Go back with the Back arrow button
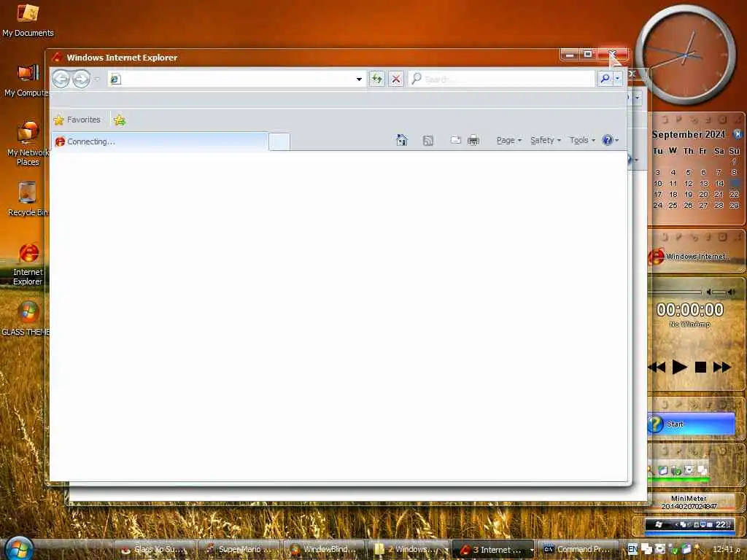 coord(61,79)
